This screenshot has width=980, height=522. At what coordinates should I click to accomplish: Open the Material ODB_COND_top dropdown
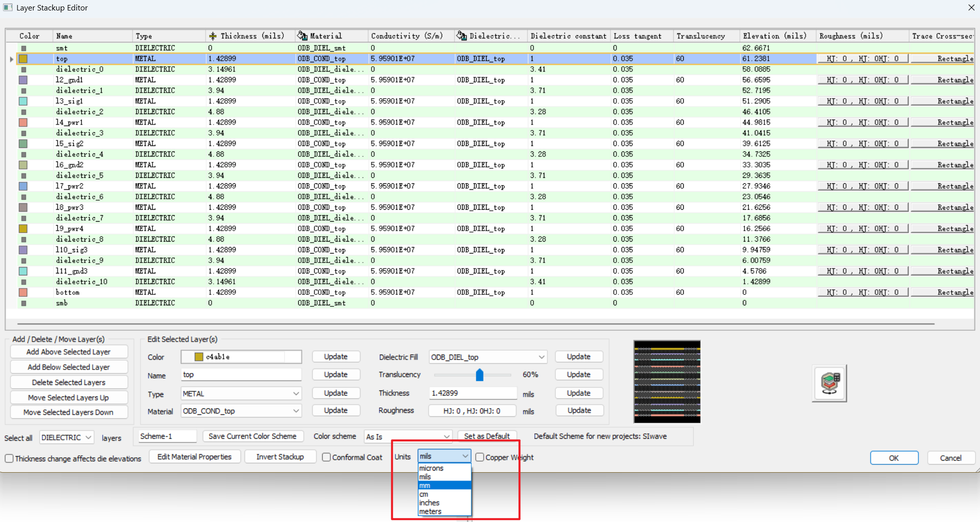tap(241, 411)
